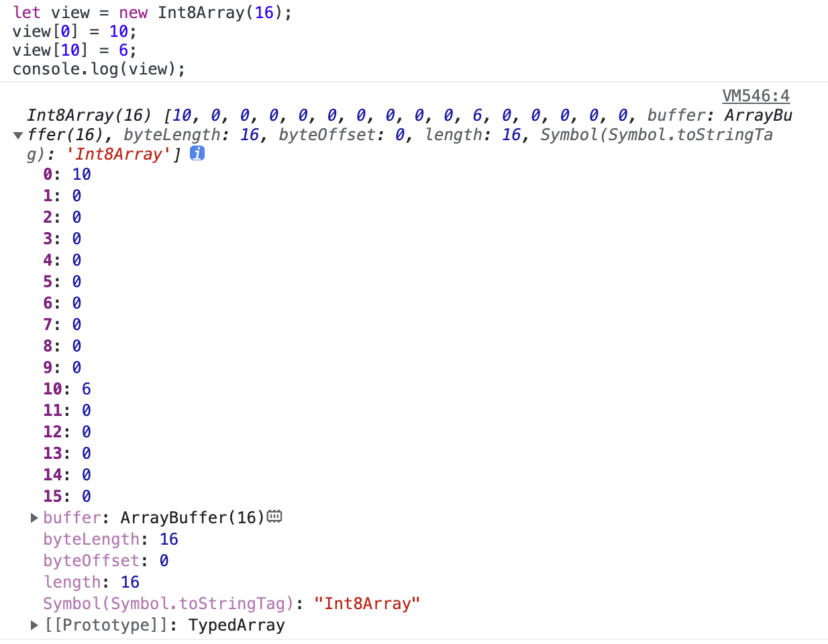
Task: Select the row '14: 0'
Action: pos(67,475)
